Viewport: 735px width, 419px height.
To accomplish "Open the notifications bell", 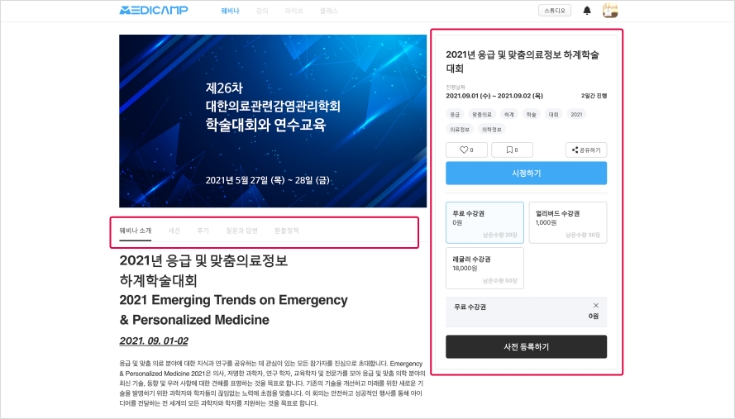I will [x=587, y=10].
